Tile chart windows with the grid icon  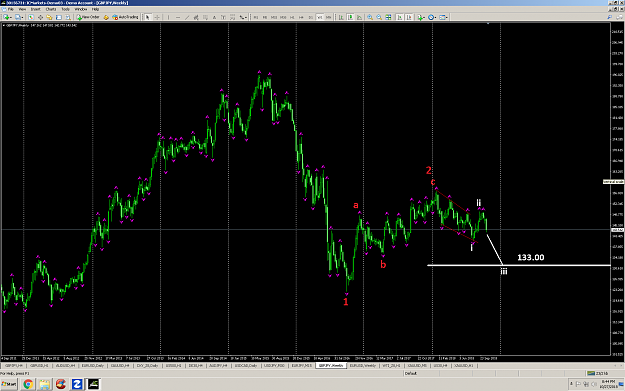tap(388, 17)
